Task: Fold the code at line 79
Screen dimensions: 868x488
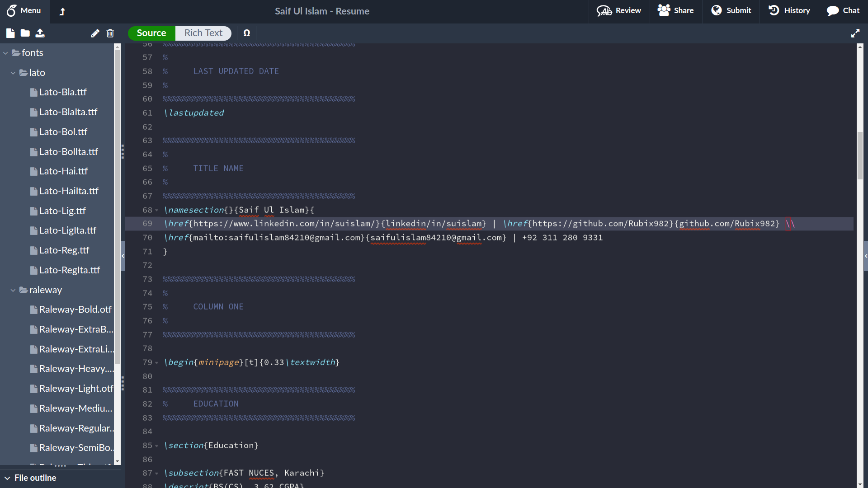Action: pyautogui.click(x=157, y=362)
